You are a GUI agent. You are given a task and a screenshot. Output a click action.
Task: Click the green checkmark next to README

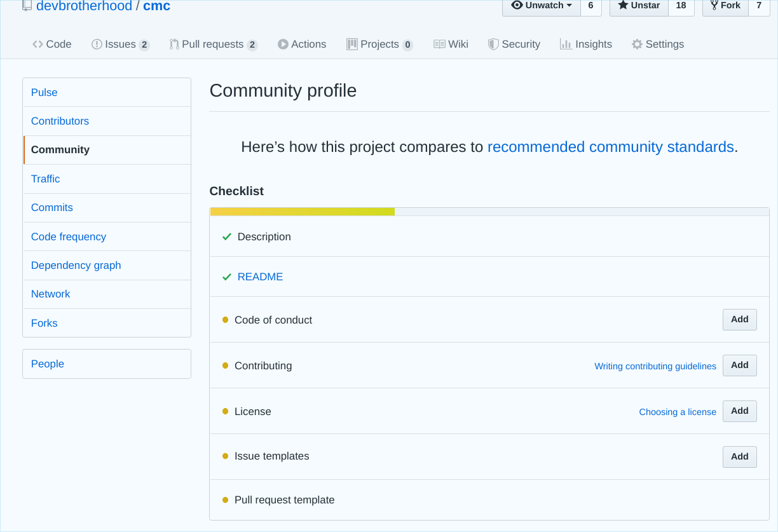(x=227, y=277)
